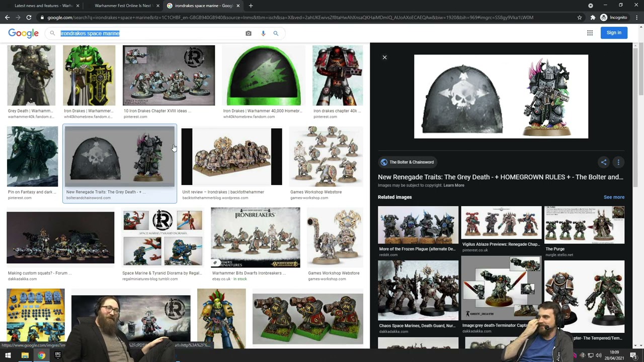The width and height of the screenshot is (644, 362).
Task: Close the image preview panel
Action: point(384,57)
